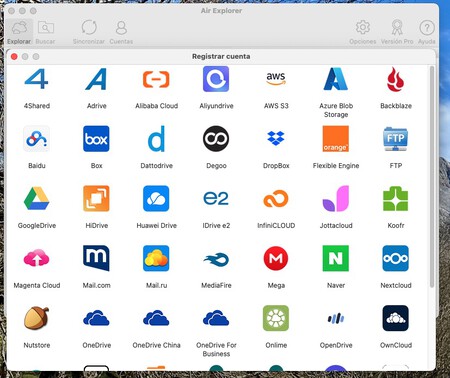Pick Alibaba Cloud from the list
450x378 pixels.
click(x=156, y=79)
